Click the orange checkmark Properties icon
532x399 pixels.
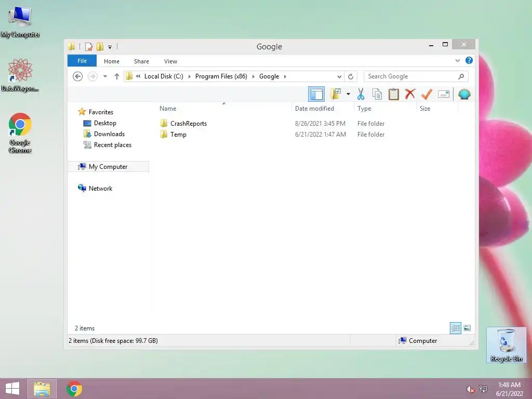click(x=427, y=94)
